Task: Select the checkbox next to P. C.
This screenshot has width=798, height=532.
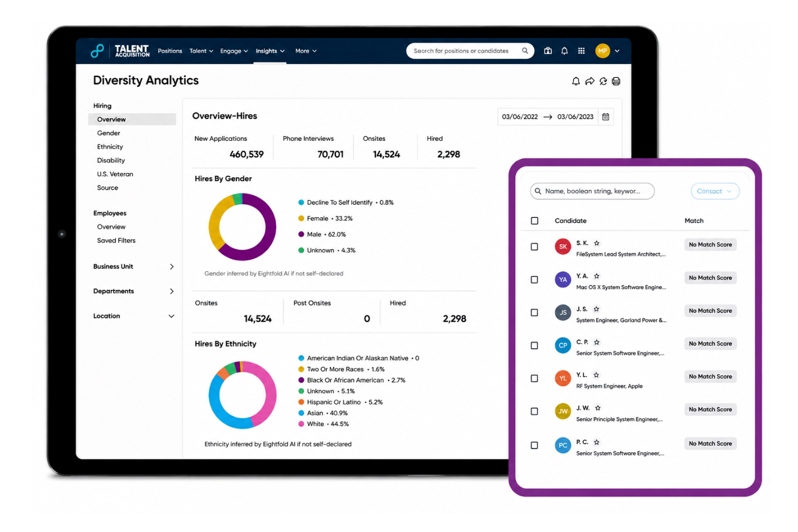Action: coord(534,445)
